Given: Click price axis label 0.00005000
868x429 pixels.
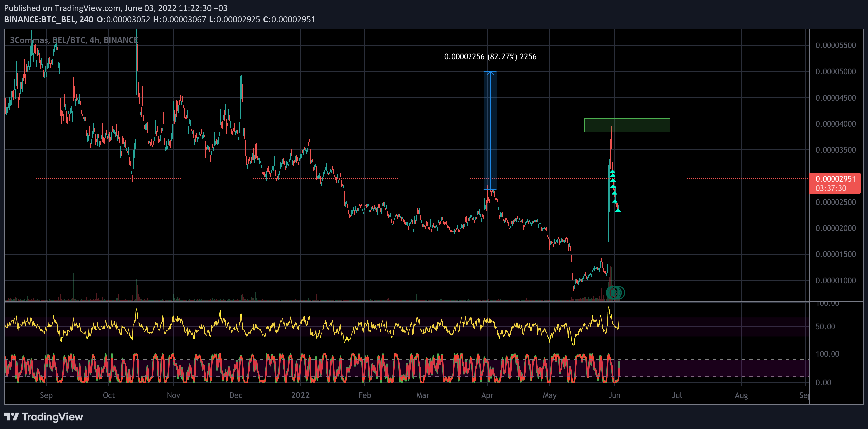Looking at the screenshot, I should pos(835,71).
